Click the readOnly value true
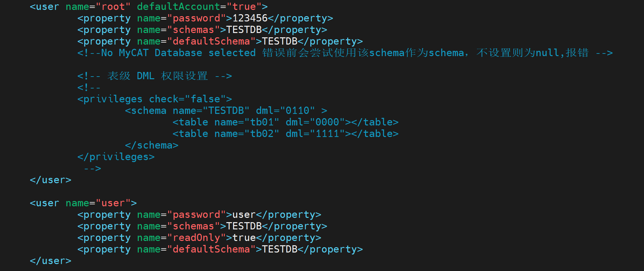This screenshot has width=644, height=271. [244, 238]
